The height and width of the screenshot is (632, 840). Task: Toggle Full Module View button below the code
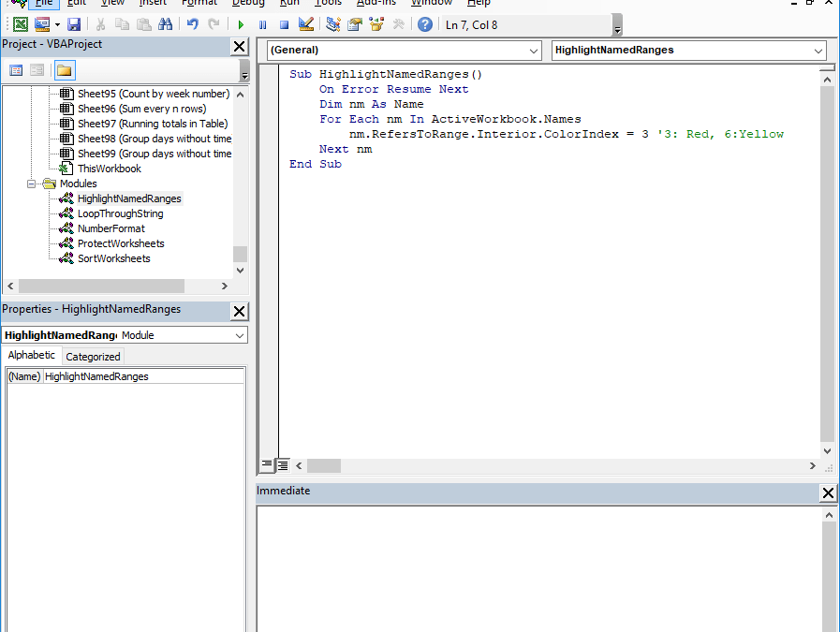(282, 465)
